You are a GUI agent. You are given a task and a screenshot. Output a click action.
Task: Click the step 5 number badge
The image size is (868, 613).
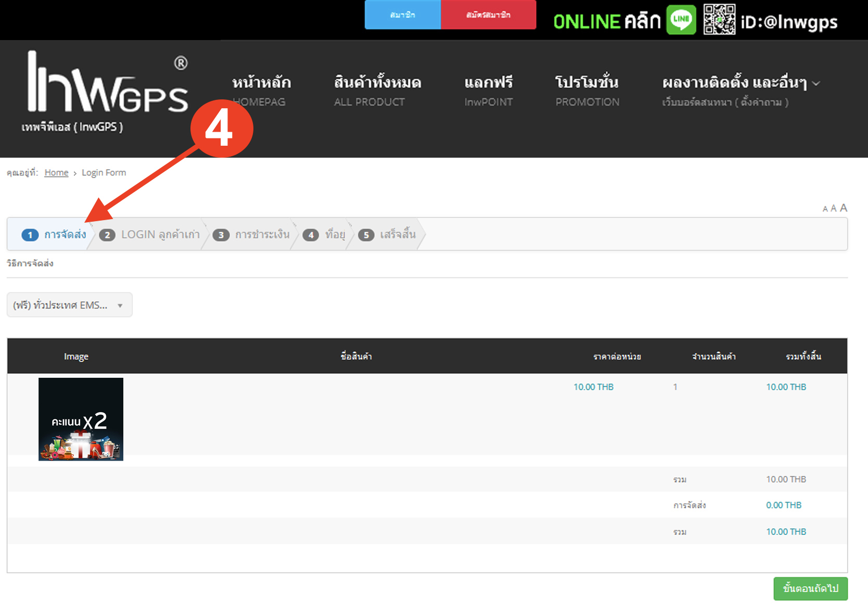click(x=366, y=235)
